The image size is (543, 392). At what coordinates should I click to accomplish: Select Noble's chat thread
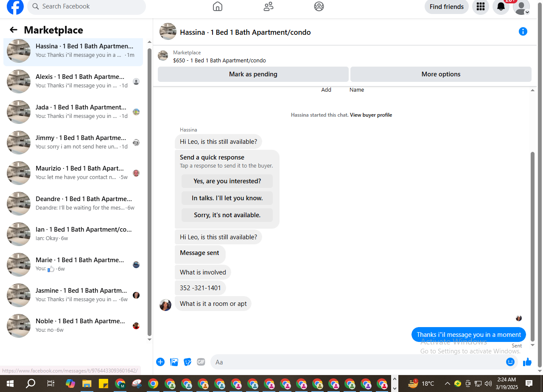tap(73, 326)
